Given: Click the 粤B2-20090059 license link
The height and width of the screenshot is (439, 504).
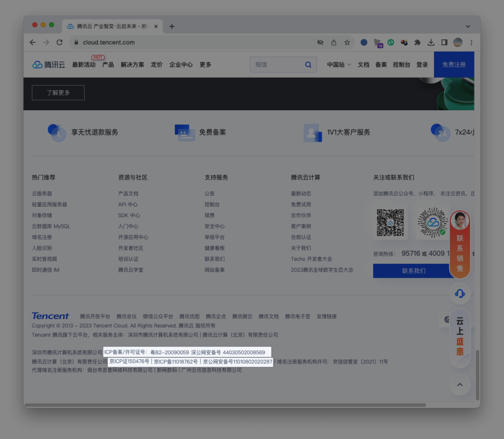Looking at the screenshot, I should coord(169,352).
